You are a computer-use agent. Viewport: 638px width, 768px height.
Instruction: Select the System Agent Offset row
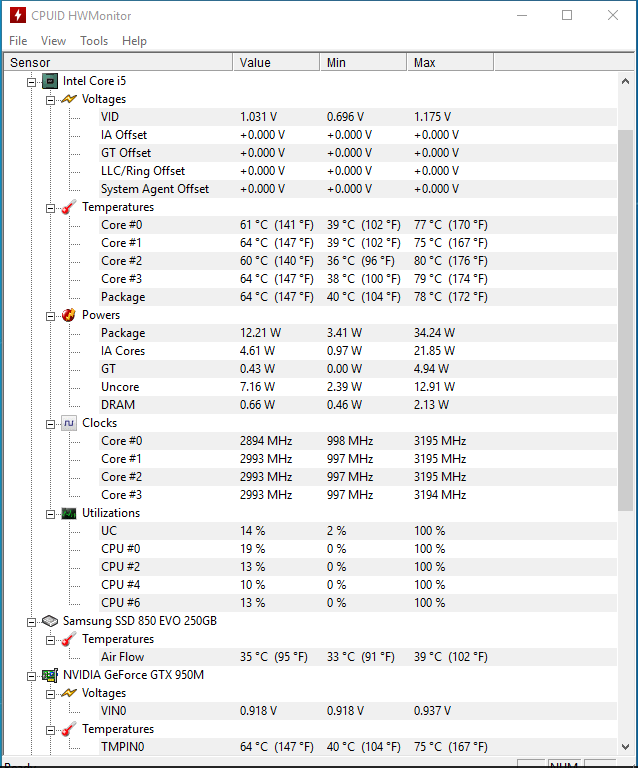(x=357, y=189)
